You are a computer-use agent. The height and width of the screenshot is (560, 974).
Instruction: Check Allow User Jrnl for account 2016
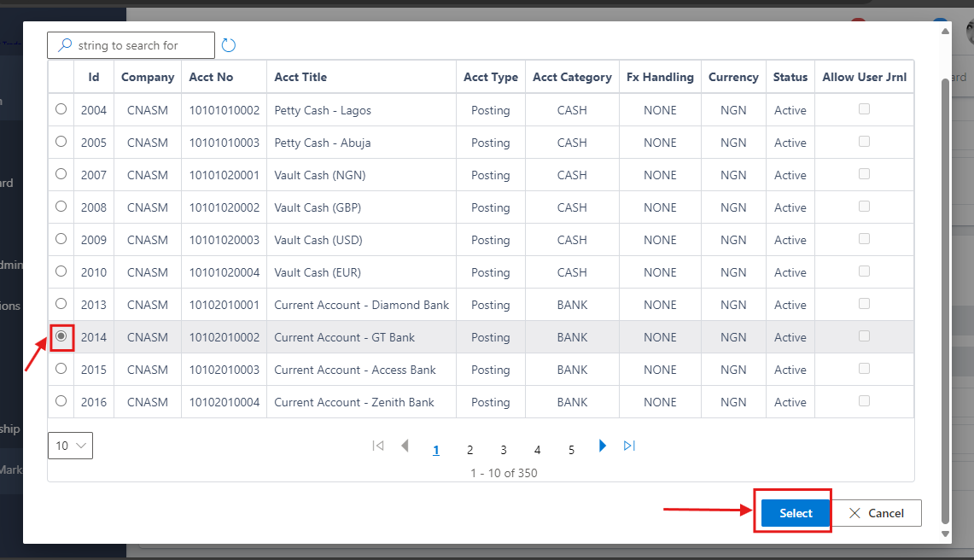click(x=864, y=401)
